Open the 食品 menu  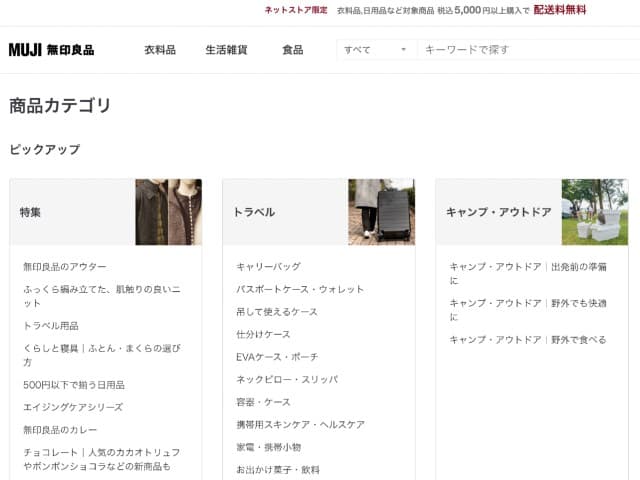pyautogui.click(x=293, y=50)
